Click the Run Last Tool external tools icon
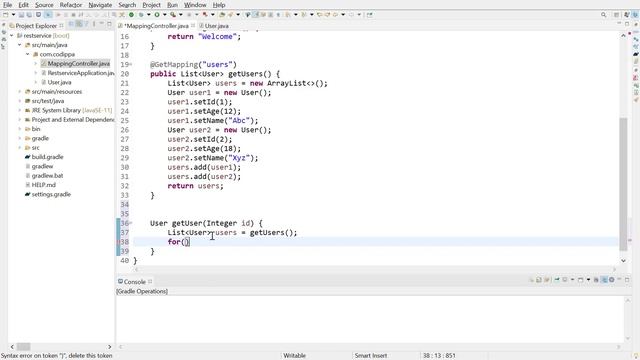640x360 pixels. pos(173,15)
